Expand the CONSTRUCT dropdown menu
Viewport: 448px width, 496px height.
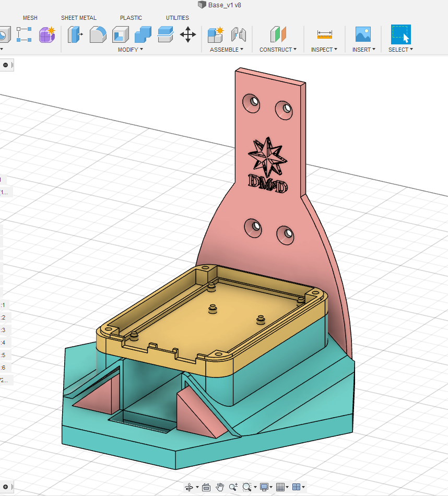coord(278,50)
